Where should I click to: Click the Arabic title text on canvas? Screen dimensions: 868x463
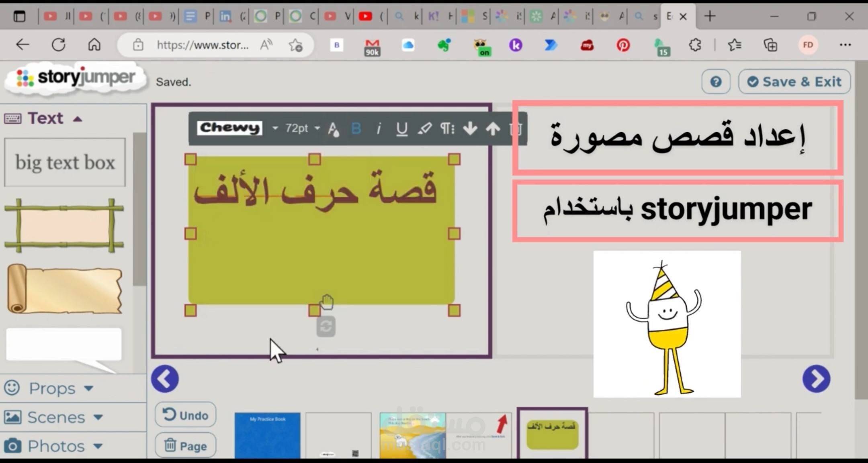click(x=315, y=190)
